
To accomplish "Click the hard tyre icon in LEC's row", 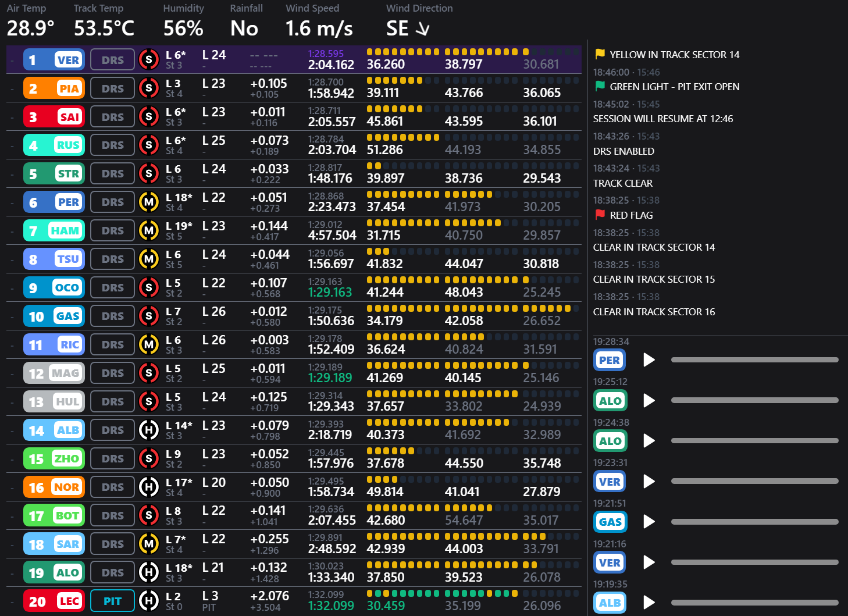I will pos(149,601).
